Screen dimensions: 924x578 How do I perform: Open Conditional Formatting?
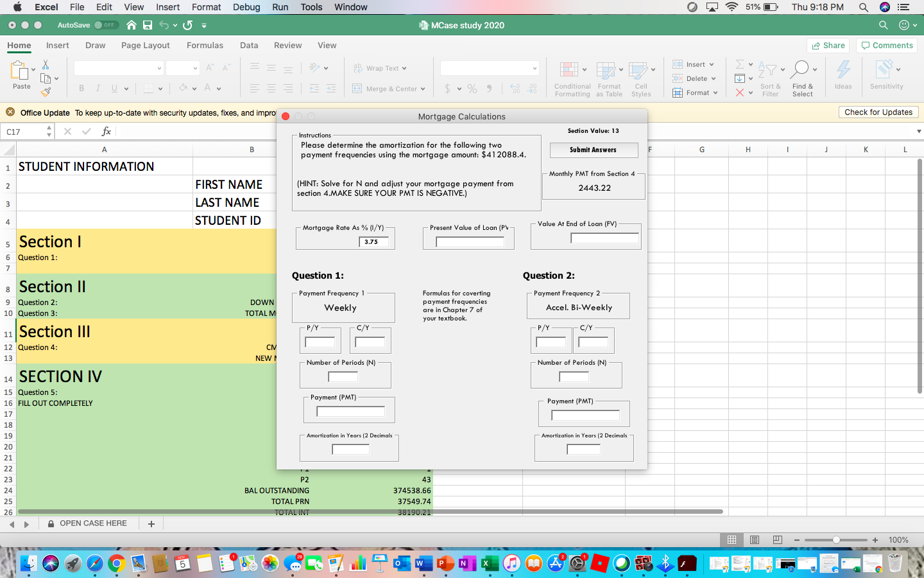click(572, 80)
